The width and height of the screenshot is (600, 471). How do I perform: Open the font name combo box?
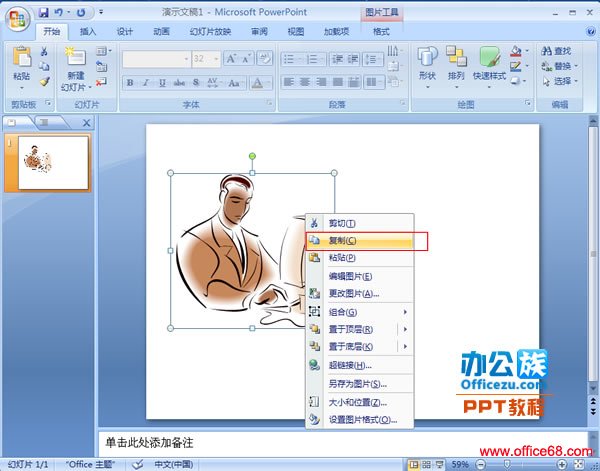pos(156,59)
